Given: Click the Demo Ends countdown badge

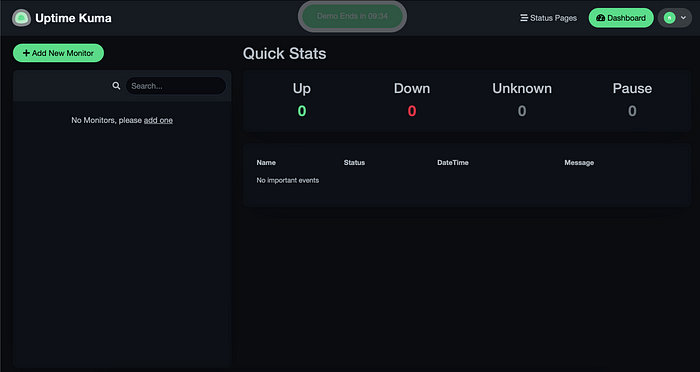Looking at the screenshot, I should point(352,17).
